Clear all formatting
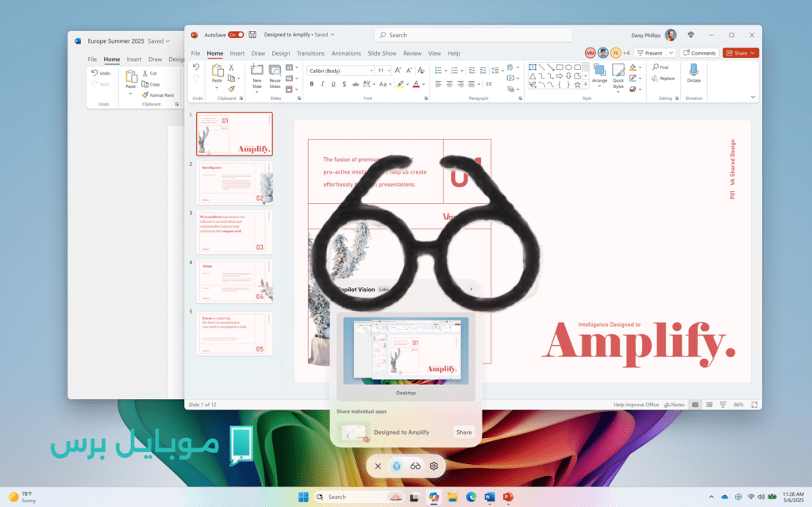 (421, 71)
